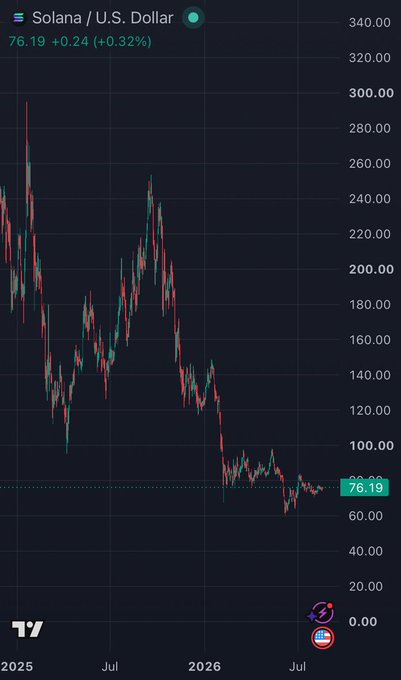Click the most recent candle on the chart
This screenshot has width=401, height=680.
pos(322,488)
